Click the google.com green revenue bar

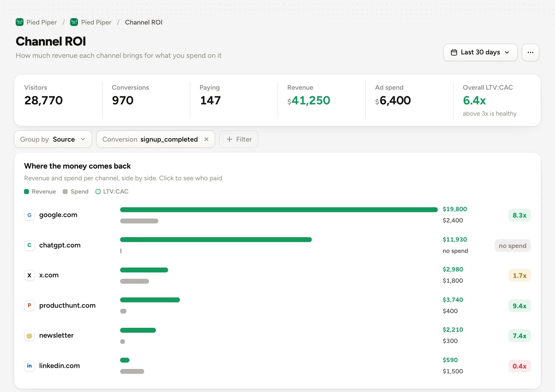pyautogui.click(x=279, y=210)
